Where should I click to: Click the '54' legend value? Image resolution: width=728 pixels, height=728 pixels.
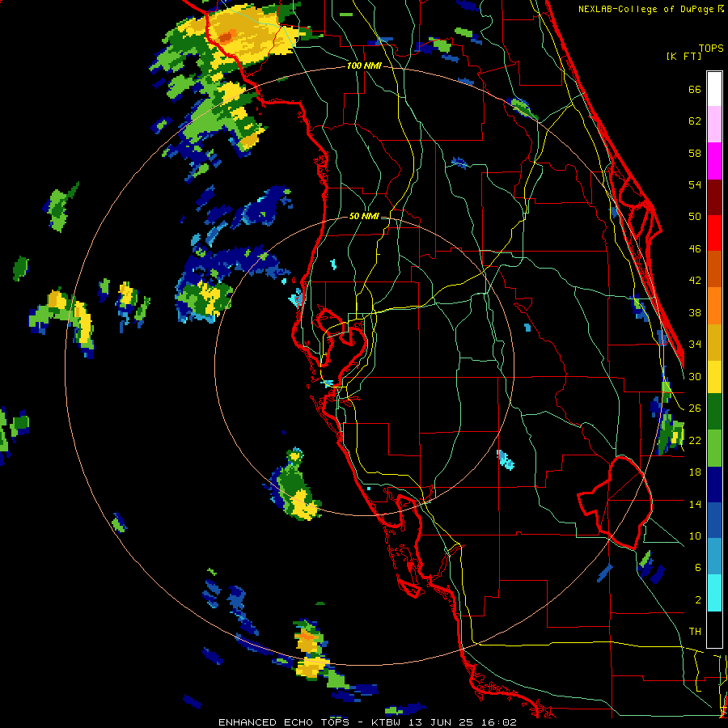(x=695, y=184)
